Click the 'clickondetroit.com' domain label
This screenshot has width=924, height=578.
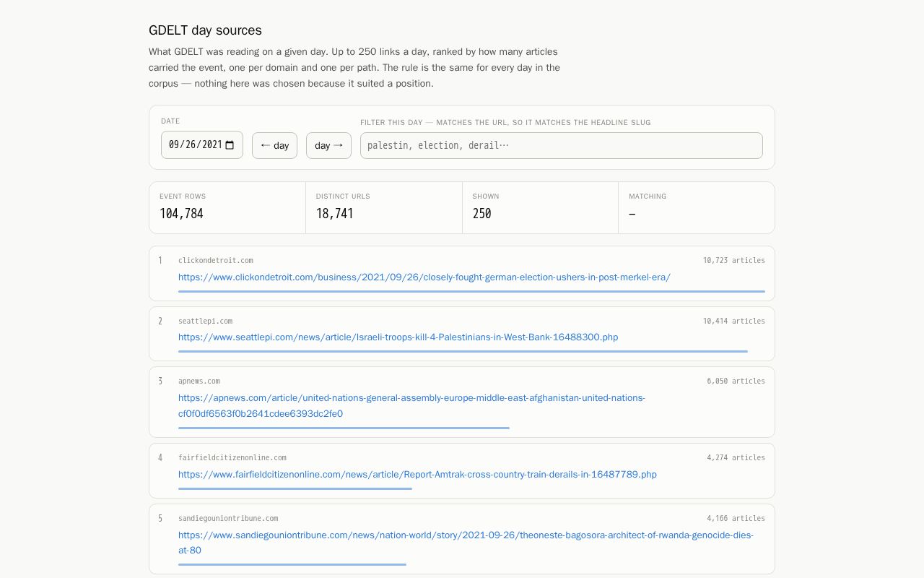(216, 260)
